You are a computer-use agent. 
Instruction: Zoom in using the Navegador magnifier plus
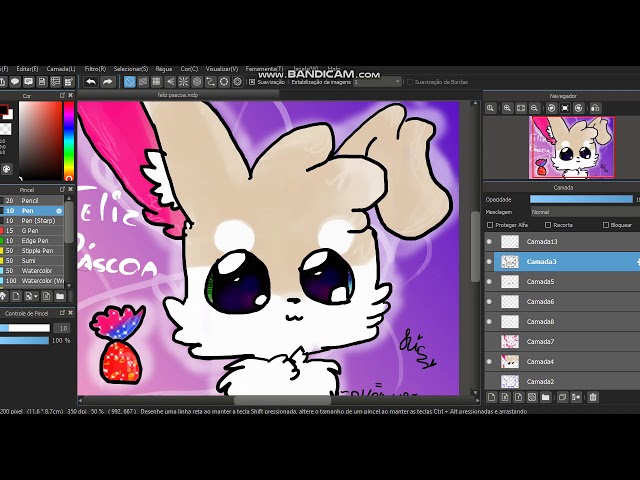click(x=507, y=108)
